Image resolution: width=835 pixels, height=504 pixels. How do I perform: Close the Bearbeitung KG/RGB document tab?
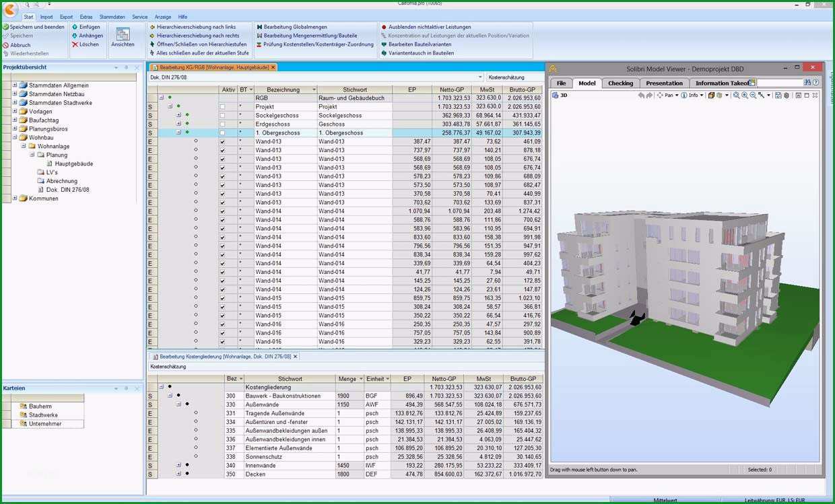pos(273,67)
